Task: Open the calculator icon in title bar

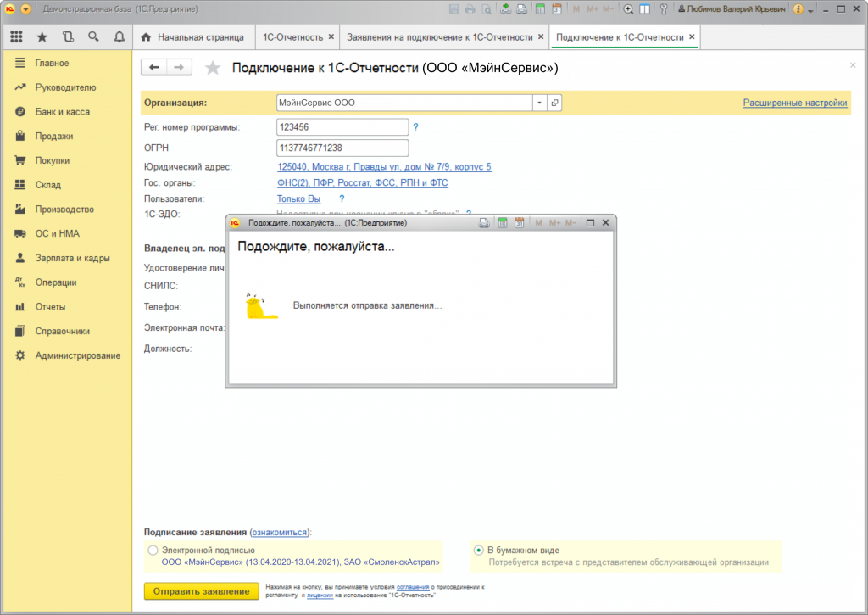Action: [x=539, y=9]
